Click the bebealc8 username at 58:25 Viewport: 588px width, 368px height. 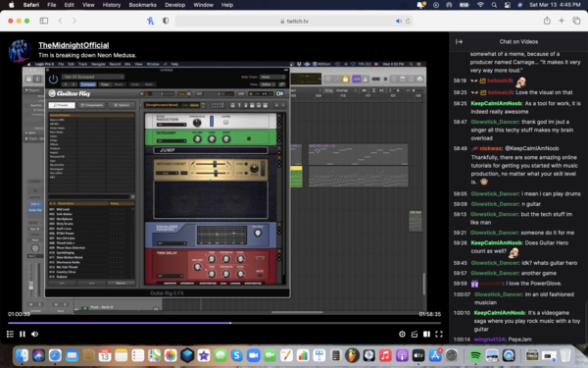(x=500, y=92)
